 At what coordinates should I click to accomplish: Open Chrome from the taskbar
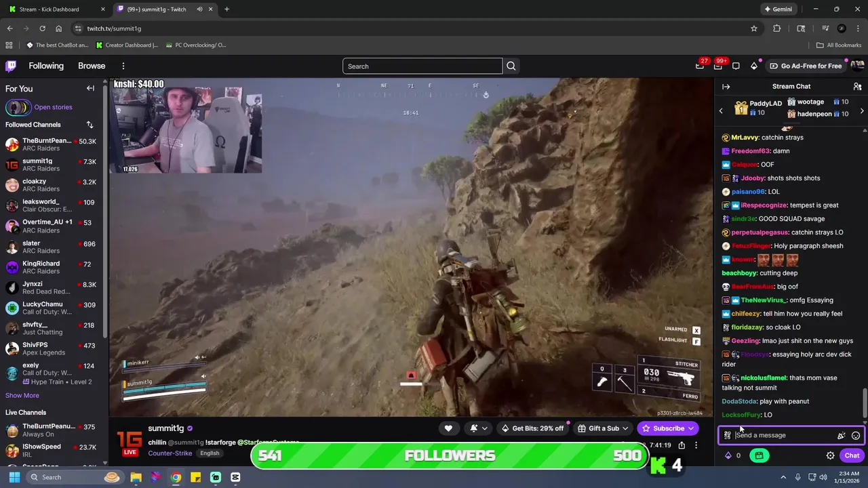point(176,477)
